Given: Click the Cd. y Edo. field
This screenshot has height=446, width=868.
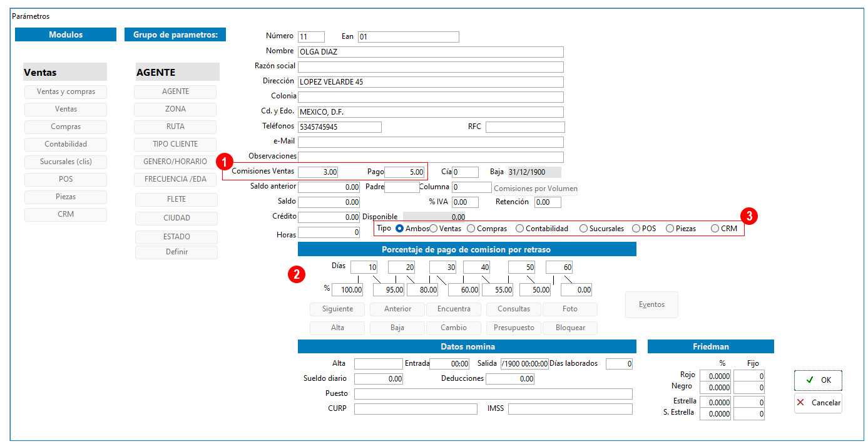Looking at the screenshot, I should tap(431, 112).
